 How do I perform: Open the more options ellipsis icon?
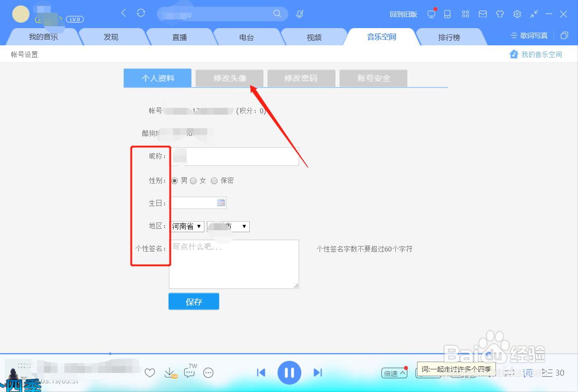tap(209, 373)
